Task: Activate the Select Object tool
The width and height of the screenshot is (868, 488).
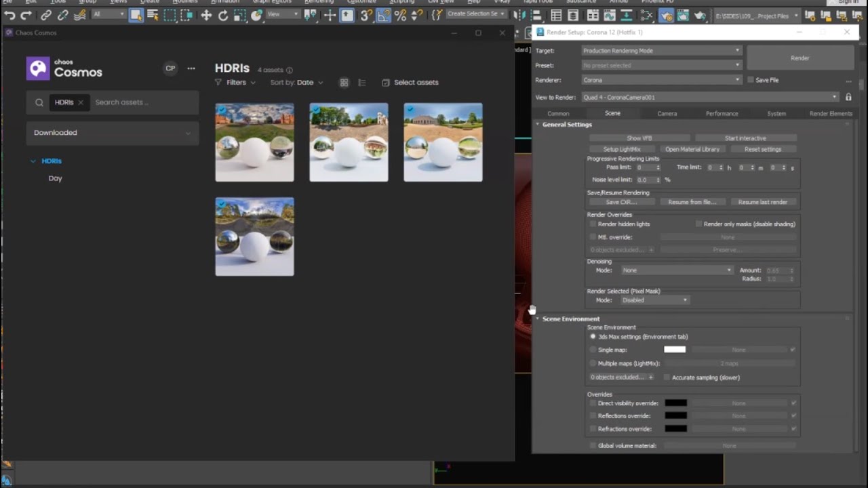Action: coord(136,15)
